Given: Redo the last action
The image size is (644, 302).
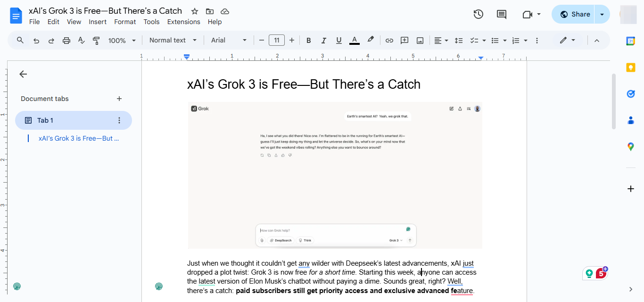Looking at the screenshot, I should click(x=51, y=41).
